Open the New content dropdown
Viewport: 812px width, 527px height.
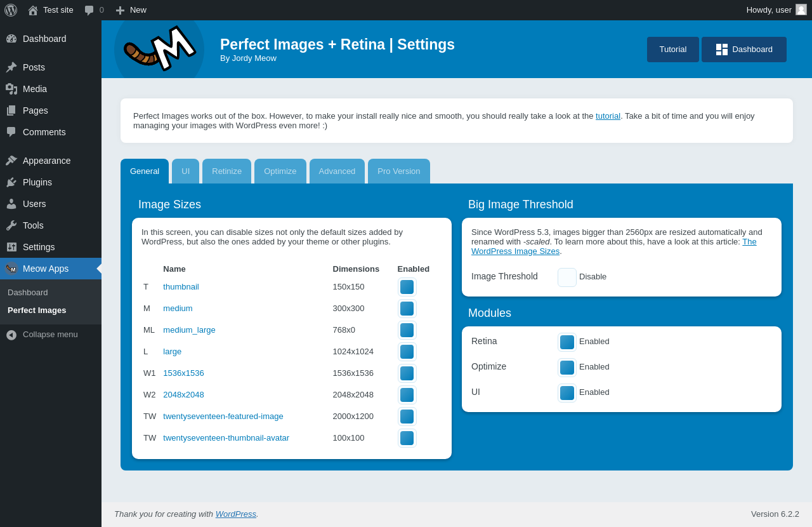pos(131,10)
